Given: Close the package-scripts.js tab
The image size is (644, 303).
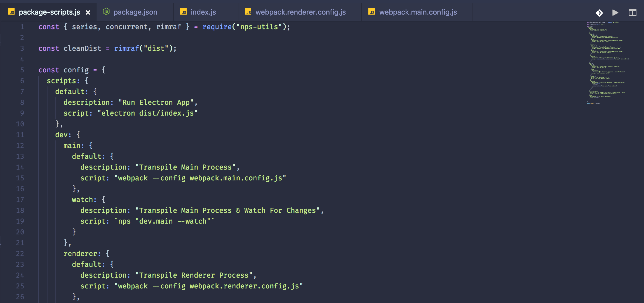Looking at the screenshot, I should pos(88,12).
